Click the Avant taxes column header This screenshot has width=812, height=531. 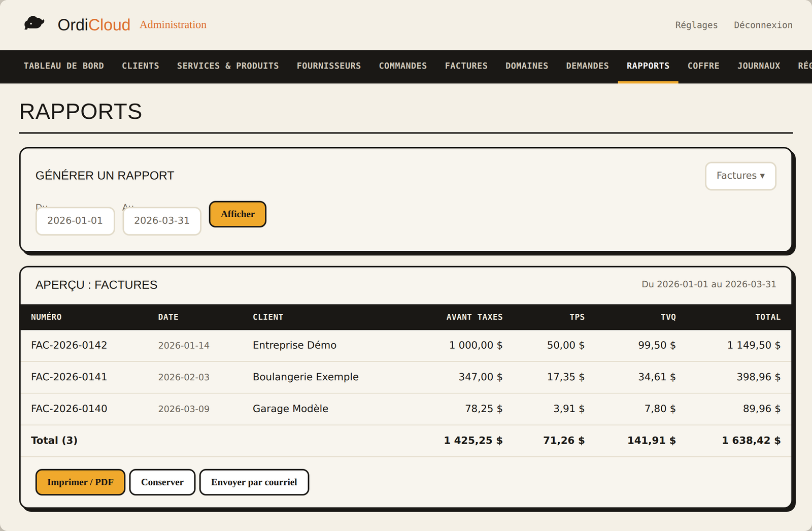[x=475, y=317]
